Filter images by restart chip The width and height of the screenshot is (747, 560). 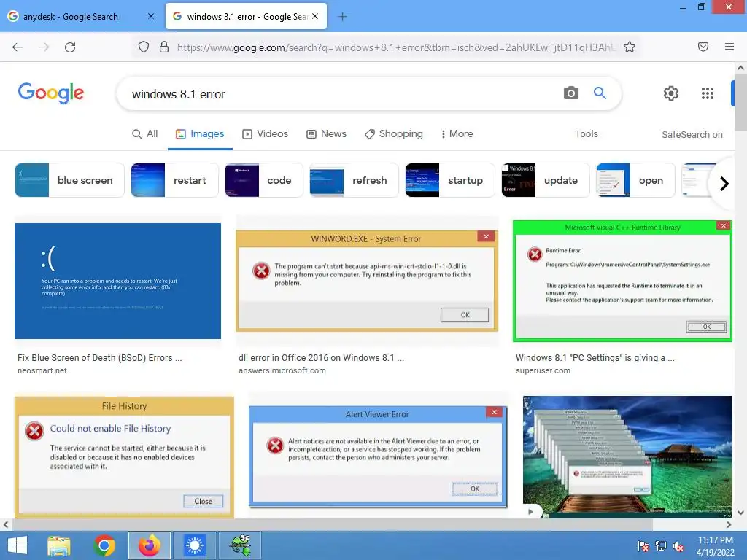pos(174,180)
